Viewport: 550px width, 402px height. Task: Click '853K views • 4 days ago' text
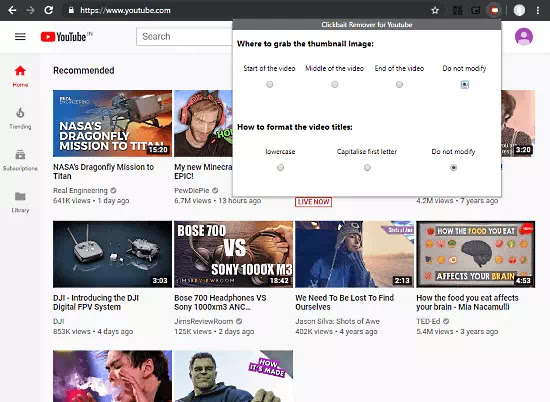click(93, 331)
